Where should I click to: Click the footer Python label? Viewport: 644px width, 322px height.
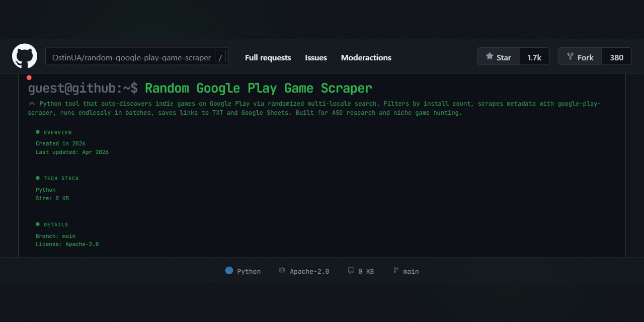tap(249, 271)
